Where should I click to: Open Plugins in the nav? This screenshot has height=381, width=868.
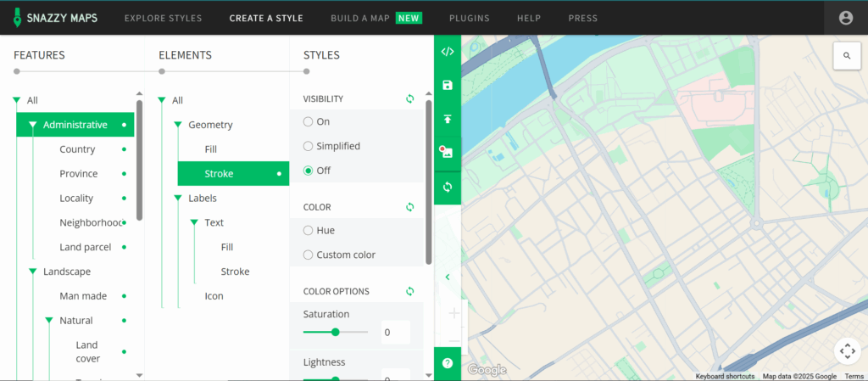(470, 19)
